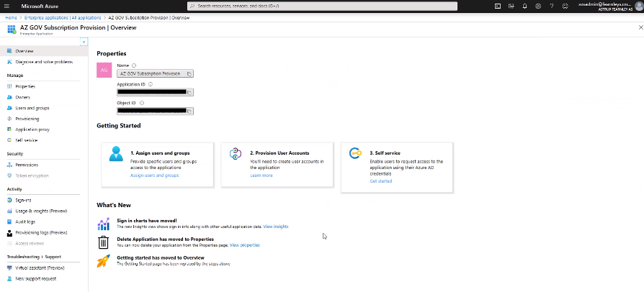Collapse the left navigation pane

pyautogui.click(x=84, y=42)
